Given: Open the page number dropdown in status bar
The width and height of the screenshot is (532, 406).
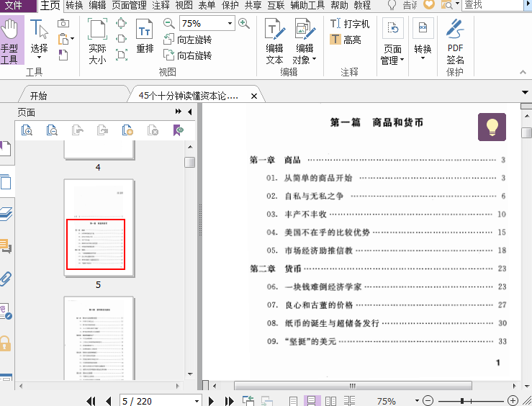Looking at the screenshot, I should click(x=197, y=401).
